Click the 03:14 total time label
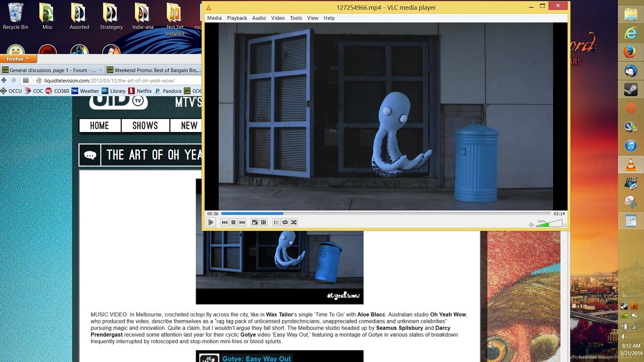The height and width of the screenshot is (362, 644). [559, 214]
